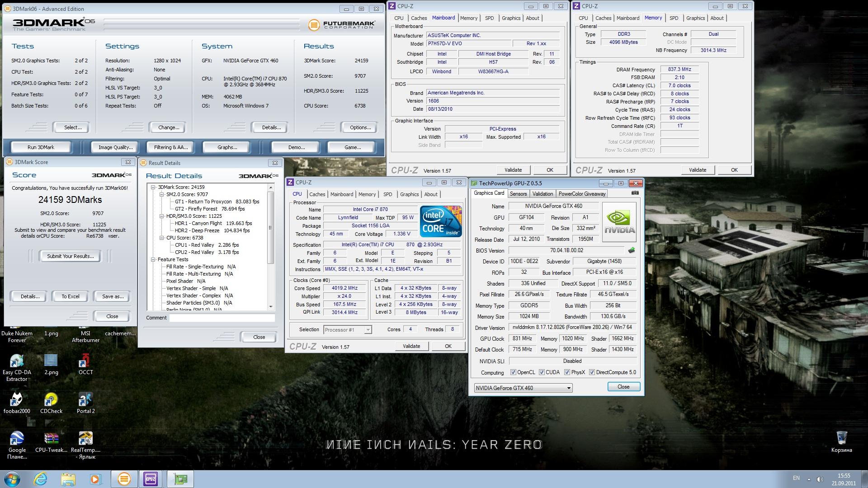Screen dimensions: 868x488
Task: Click the Comment input field
Action: click(x=222, y=318)
